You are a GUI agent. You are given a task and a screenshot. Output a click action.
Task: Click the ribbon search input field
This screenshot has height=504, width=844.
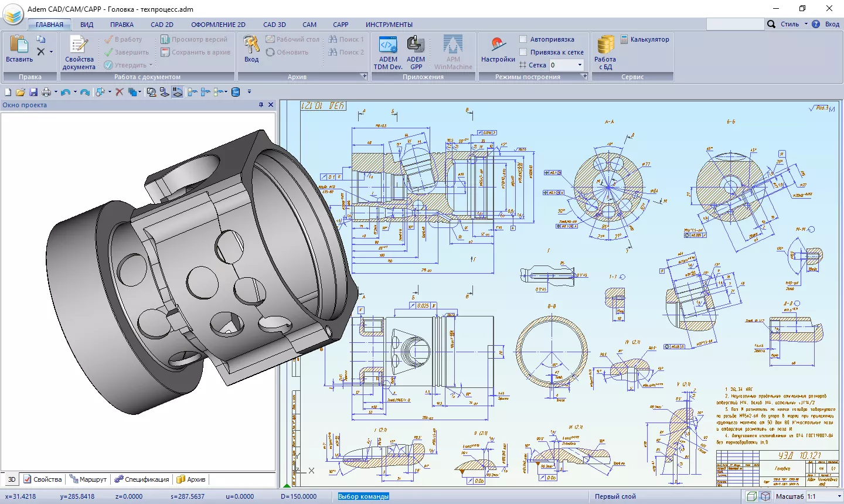[x=735, y=24]
